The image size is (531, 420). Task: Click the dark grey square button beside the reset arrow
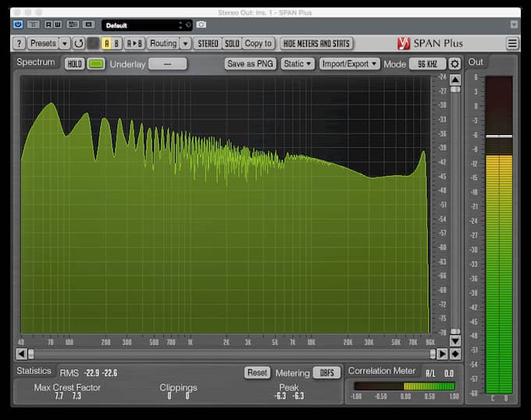pyautogui.click(x=93, y=43)
